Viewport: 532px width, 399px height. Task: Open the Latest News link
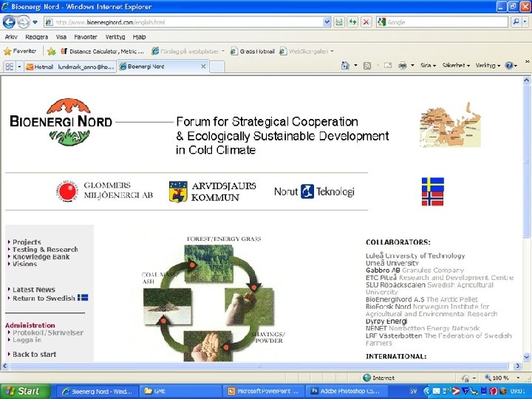pyautogui.click(x=33, y=290)
